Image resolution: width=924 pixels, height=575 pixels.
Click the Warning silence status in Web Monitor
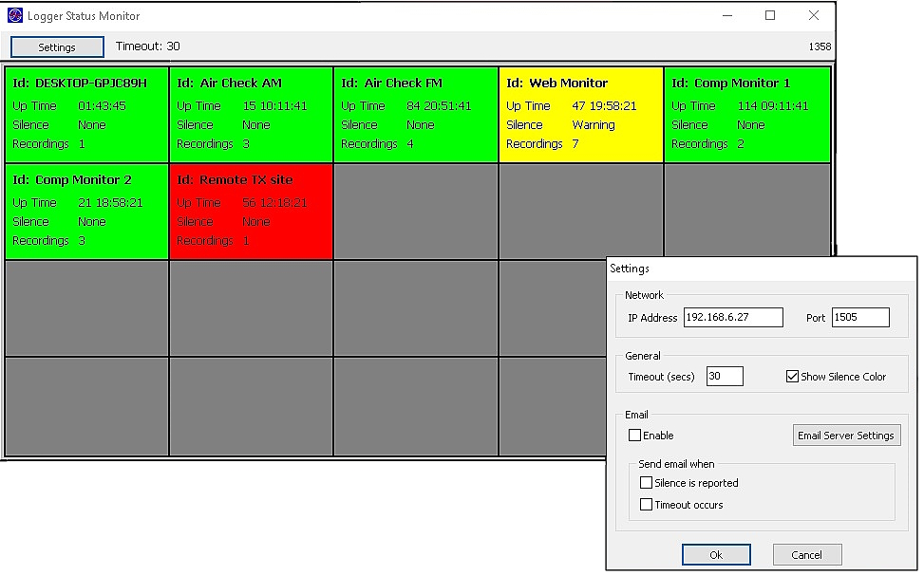pos(594,124)
